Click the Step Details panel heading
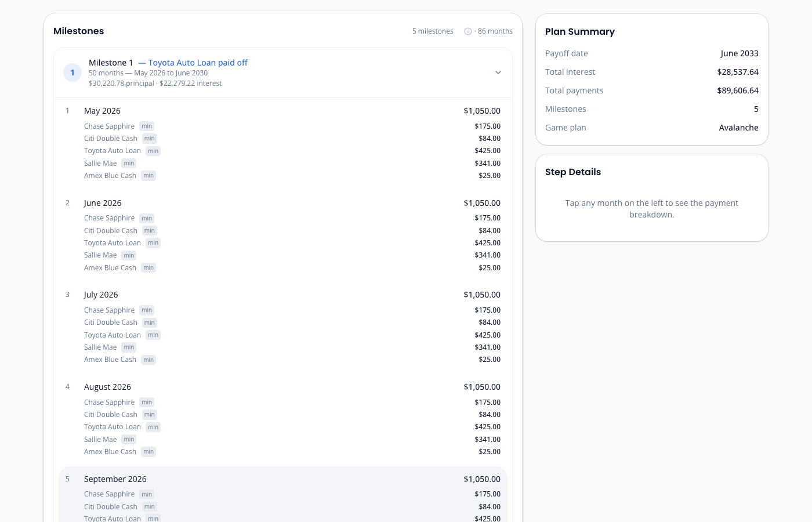Image resolution: width=812 pixels, height=522 pixels. coord(573,172)
